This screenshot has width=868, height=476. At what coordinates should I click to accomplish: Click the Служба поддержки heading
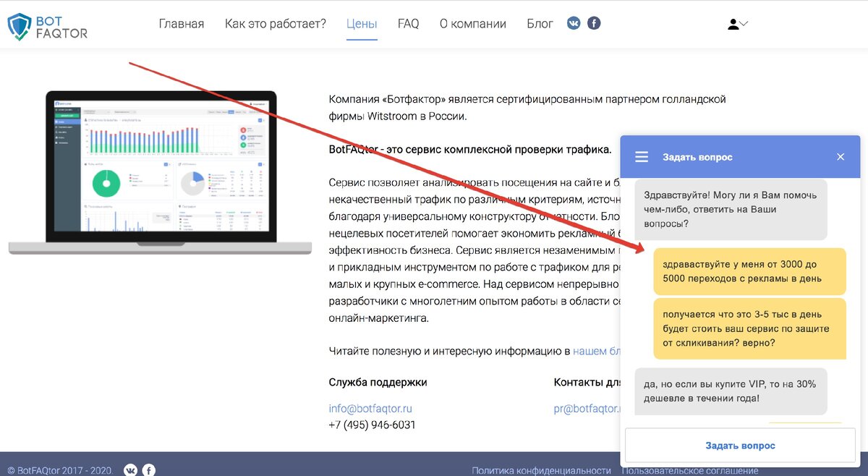tap(378, 382)
